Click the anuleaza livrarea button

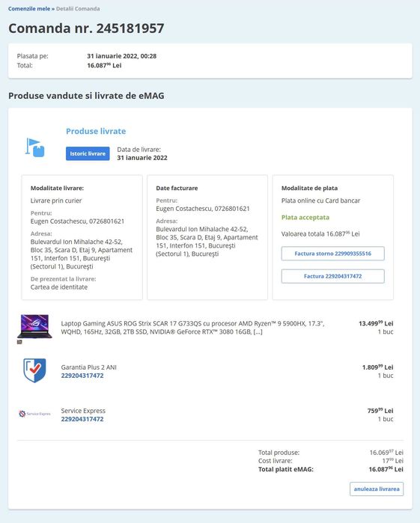377,489
